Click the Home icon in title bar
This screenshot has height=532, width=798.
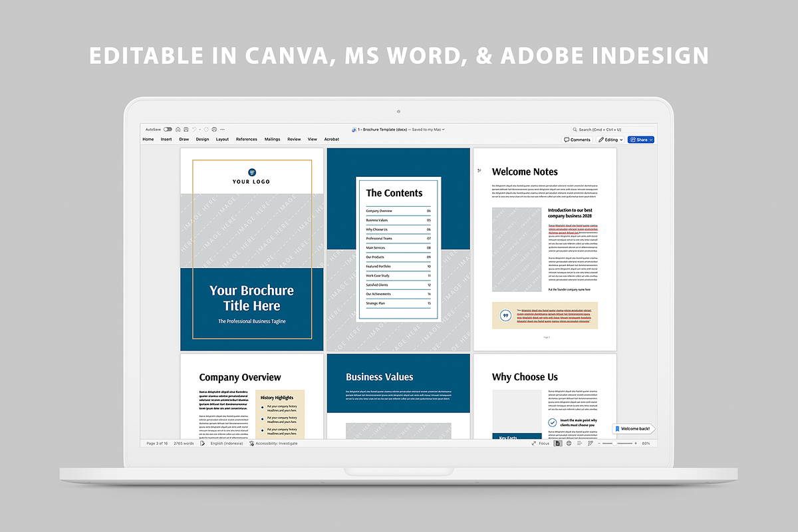pos(178,129)
